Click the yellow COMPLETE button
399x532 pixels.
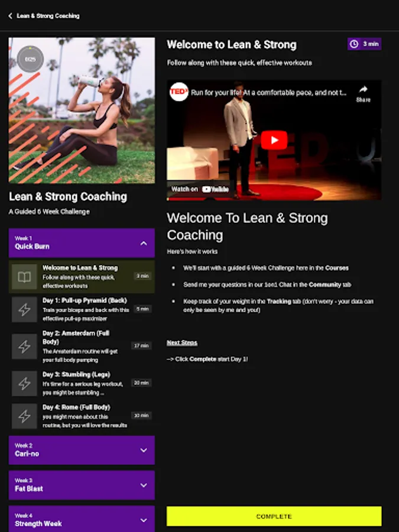click(274, 516)
